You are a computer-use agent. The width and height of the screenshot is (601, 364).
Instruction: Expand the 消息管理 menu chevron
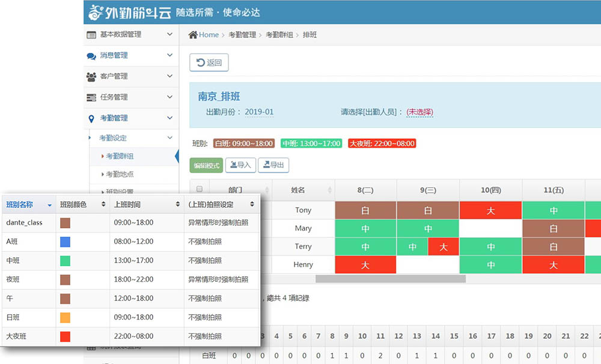click(x=171, y=55)
